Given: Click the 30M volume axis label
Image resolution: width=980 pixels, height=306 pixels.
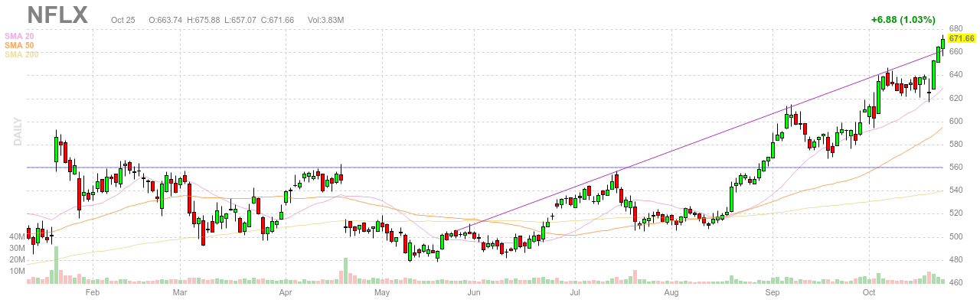Looking at the screenshot, I should (x=18, y=249).
